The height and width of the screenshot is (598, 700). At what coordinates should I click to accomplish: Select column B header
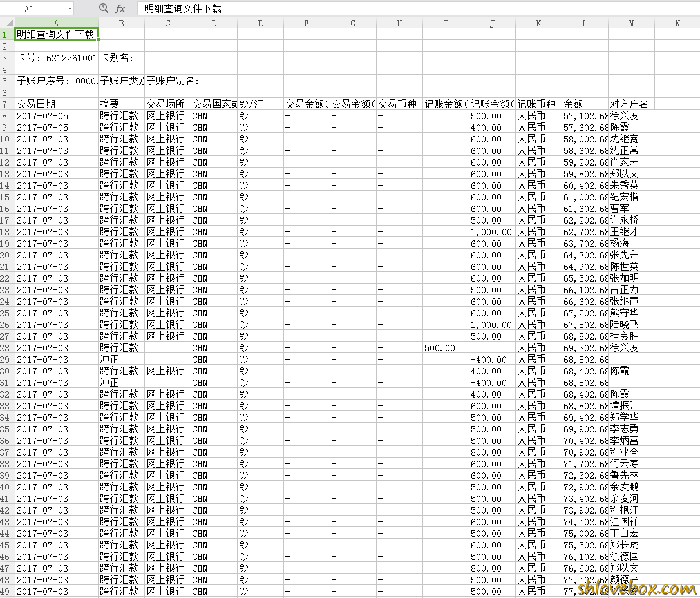point(122,23)
